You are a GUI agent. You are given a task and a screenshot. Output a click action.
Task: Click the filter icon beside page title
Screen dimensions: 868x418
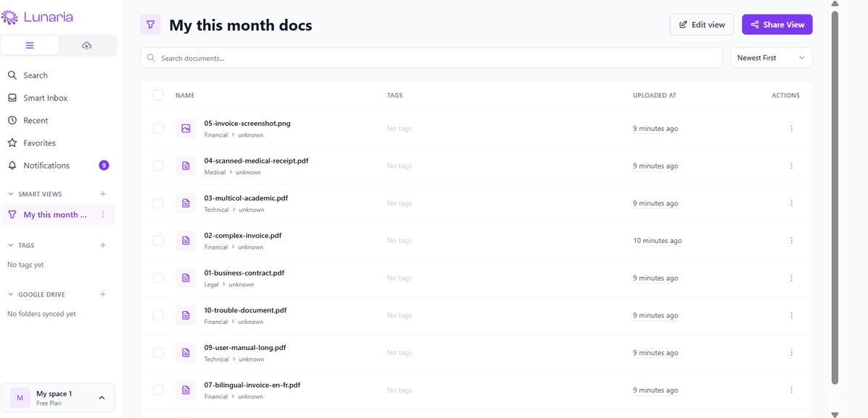click(x=150, y=25)
